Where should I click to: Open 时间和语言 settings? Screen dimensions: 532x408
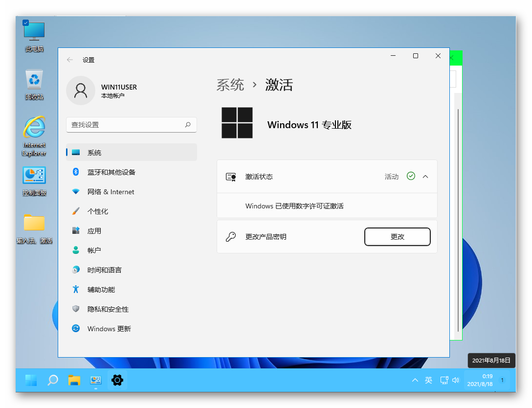(x=132, y=270)
